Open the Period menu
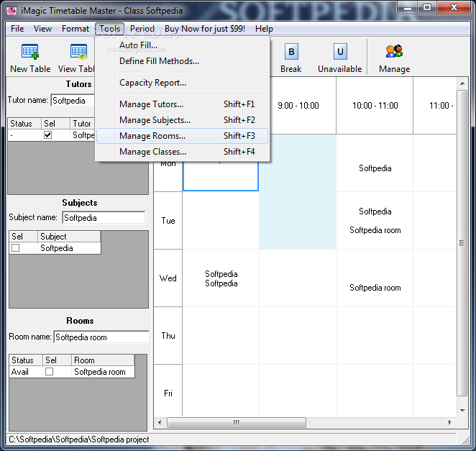The width and height of the screenshot is (476, 451). 142,29
